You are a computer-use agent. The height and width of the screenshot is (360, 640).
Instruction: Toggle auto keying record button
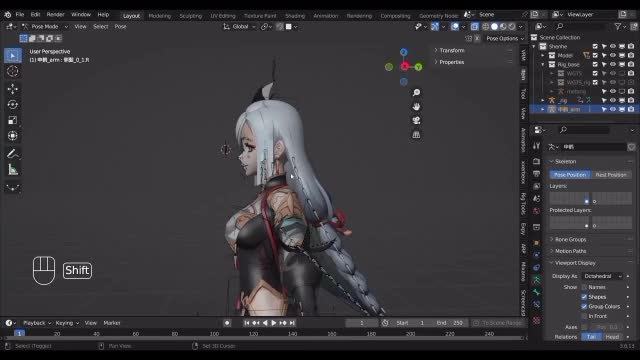[x=227, y=323]
